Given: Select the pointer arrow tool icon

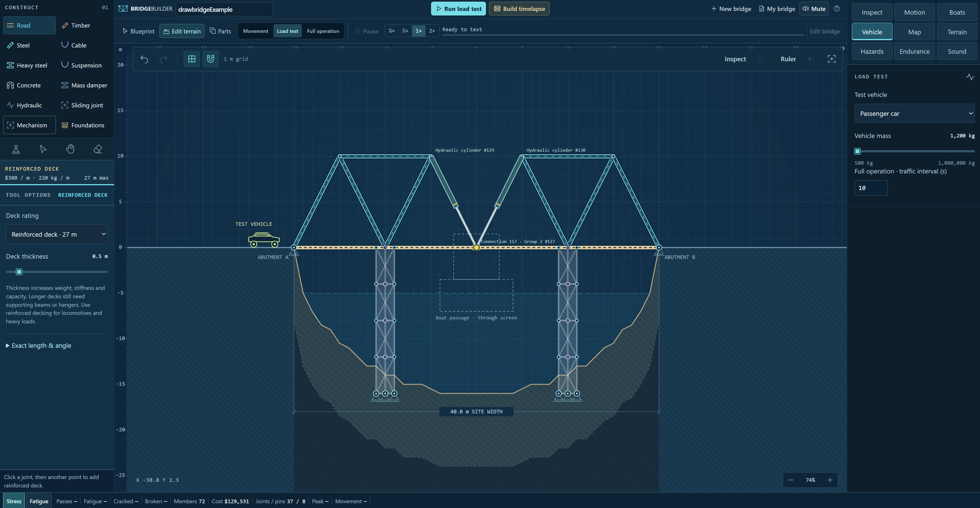Looking at the screenshot, I should click(43, 149).
